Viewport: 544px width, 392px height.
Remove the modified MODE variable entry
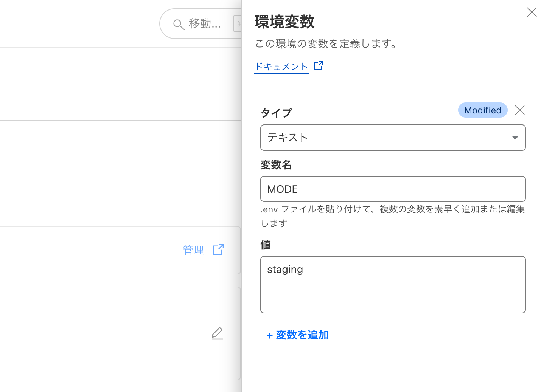click(520, 110)
